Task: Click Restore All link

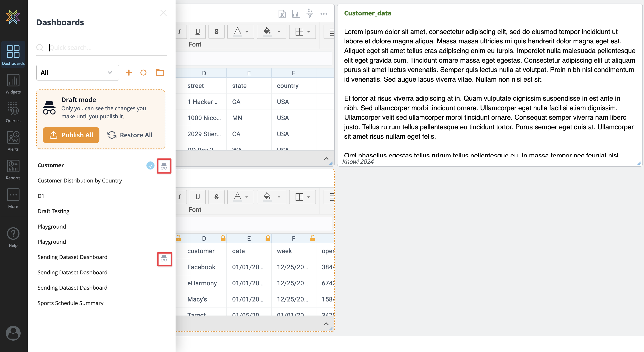Action: pos(130,135)
